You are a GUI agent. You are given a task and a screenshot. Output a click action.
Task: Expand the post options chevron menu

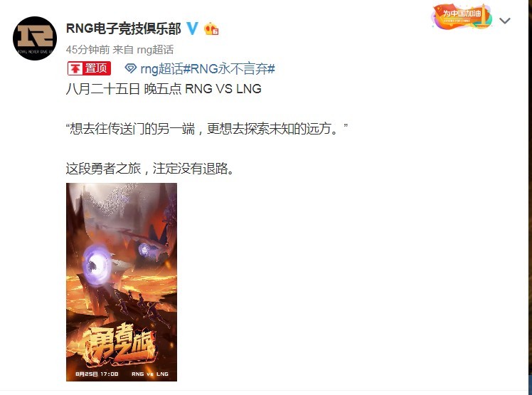[x=505, y=21]
